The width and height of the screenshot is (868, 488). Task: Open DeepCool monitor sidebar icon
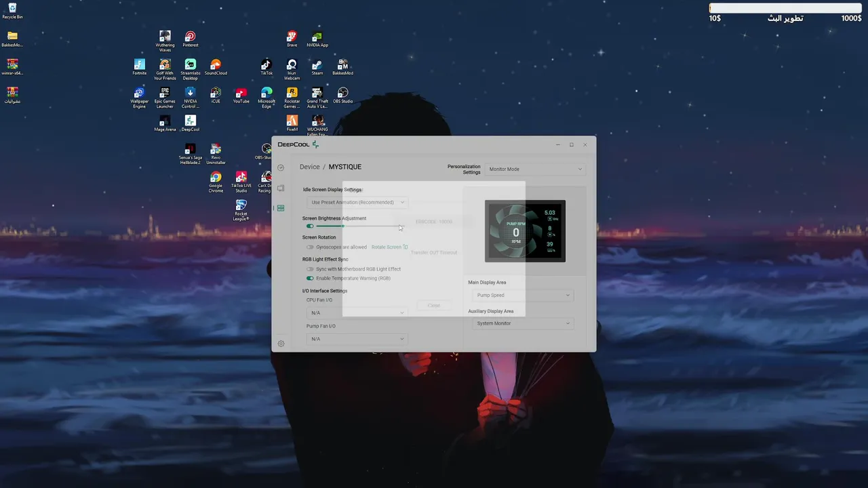tap(281, 188)
